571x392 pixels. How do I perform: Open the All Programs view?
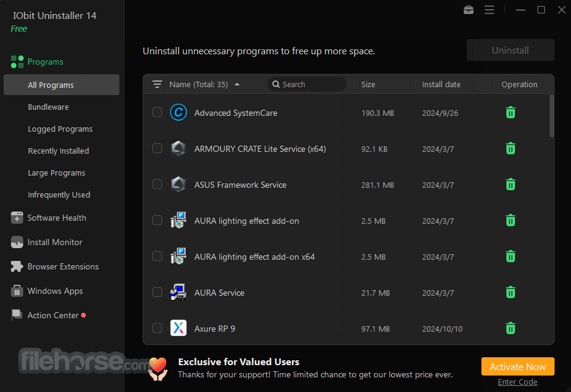click(x=62, y=85)
